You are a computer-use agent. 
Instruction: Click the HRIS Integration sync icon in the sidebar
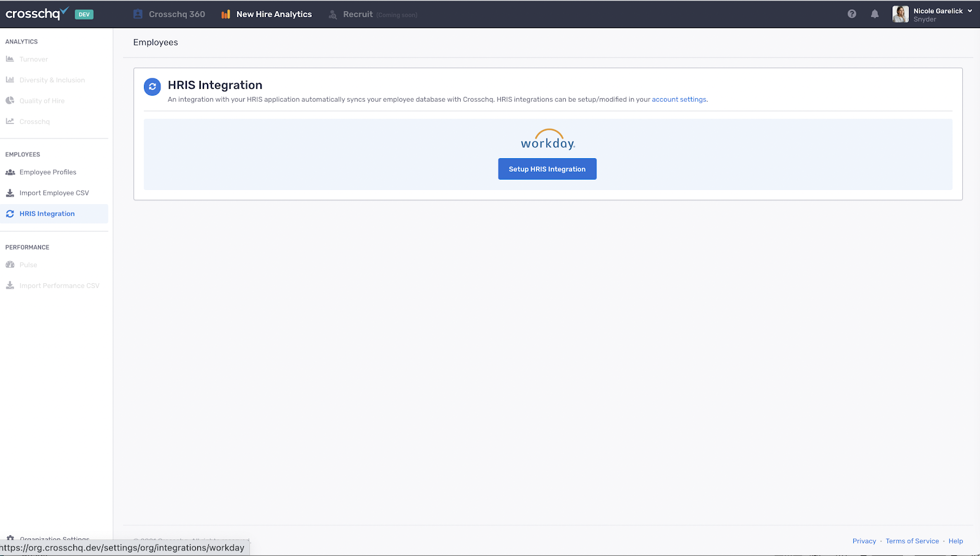pos(10,214)
